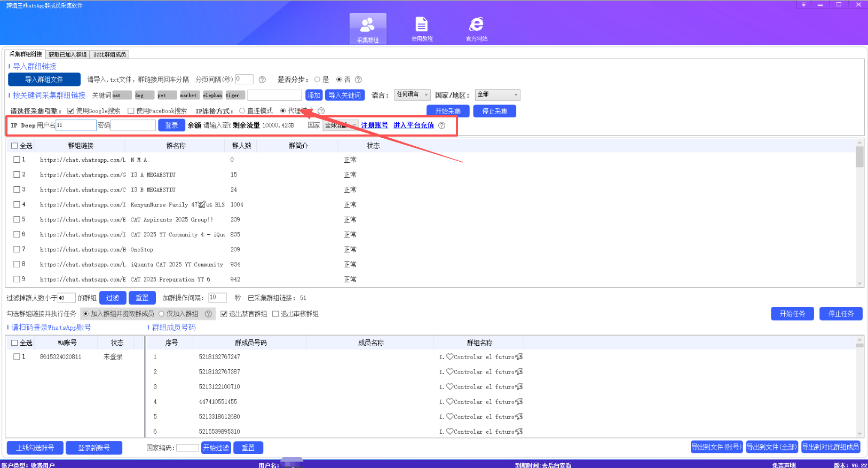Open the 使用教程 document icon
Screen dimensions: 868x468
422,29
